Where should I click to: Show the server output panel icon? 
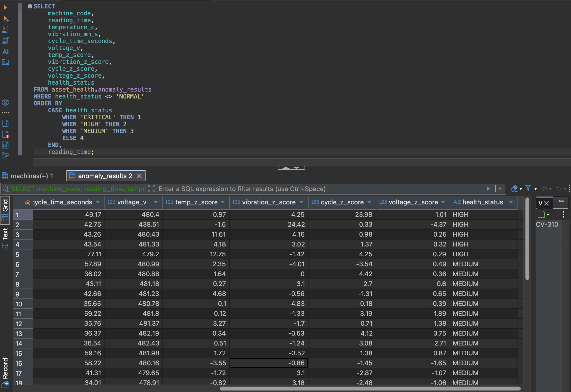5,123
